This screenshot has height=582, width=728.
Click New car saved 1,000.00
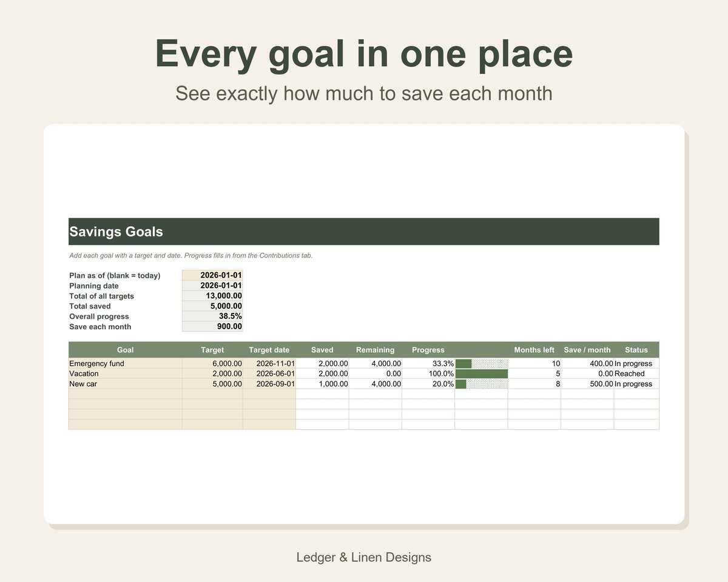tap(322, 384)
